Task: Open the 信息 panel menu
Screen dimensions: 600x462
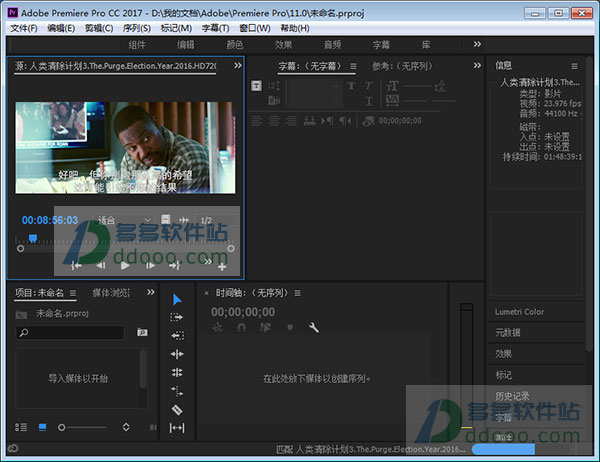Action: point(574,66)
